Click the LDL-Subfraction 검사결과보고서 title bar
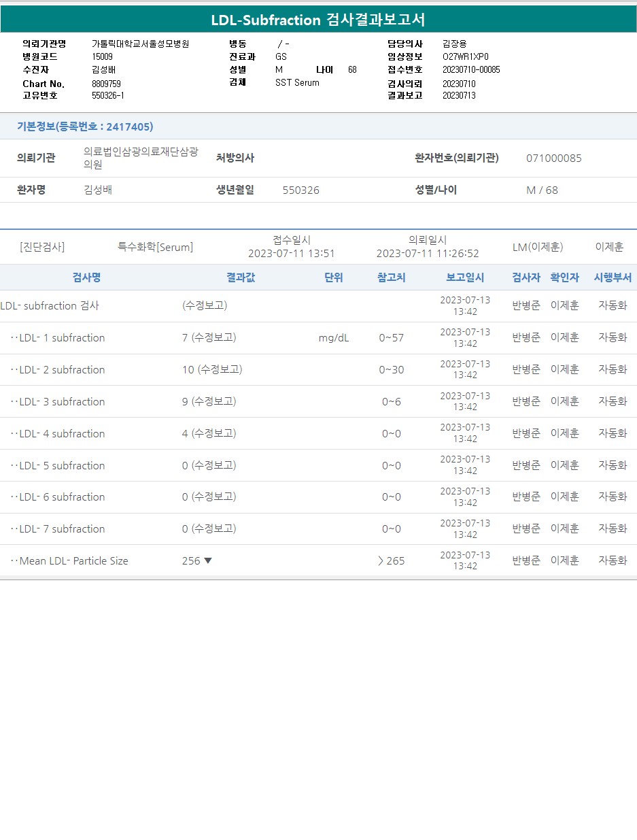Viewport: 637px width, 840px height. 318,20
